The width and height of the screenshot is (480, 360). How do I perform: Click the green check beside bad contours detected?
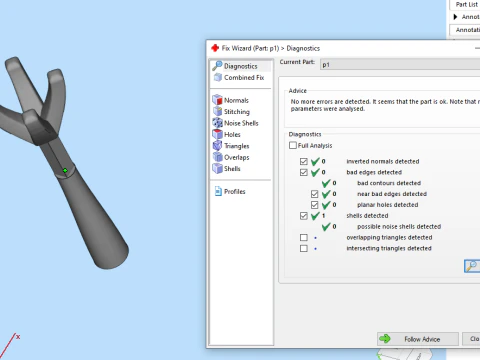(x=326, y=183)
